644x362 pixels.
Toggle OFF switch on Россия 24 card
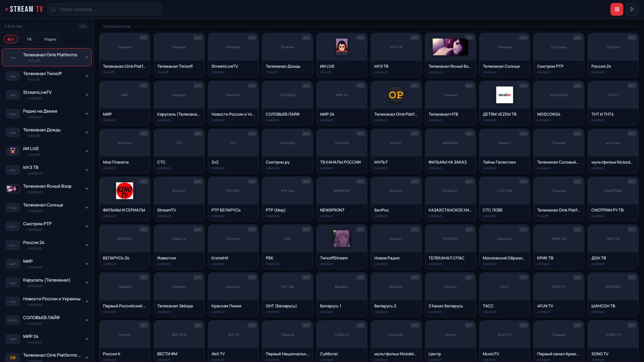[x=632, y=38]
